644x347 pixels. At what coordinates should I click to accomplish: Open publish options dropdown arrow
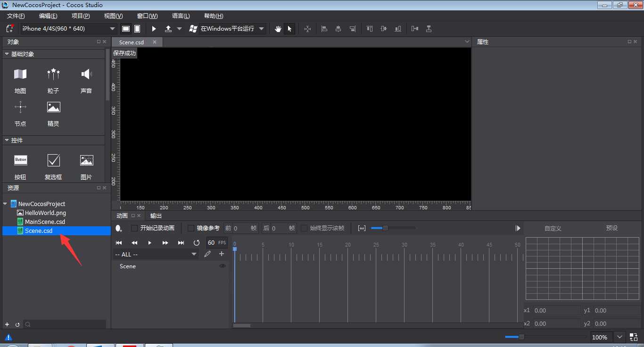[179, 29]
